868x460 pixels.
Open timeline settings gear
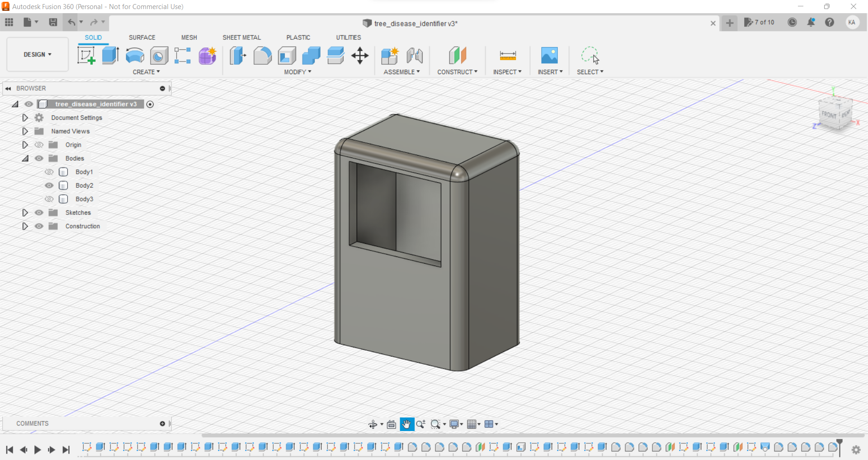tap(856, 450)
